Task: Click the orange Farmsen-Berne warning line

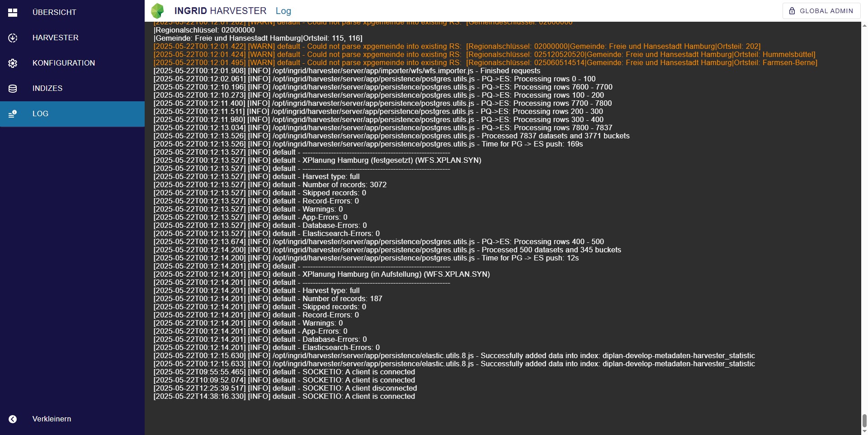Action: pyautogui.click(x=485, y=63)
